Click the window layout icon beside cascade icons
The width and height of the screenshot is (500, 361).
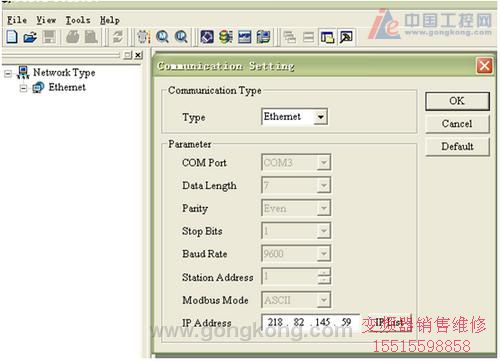[x=327, y=37]
